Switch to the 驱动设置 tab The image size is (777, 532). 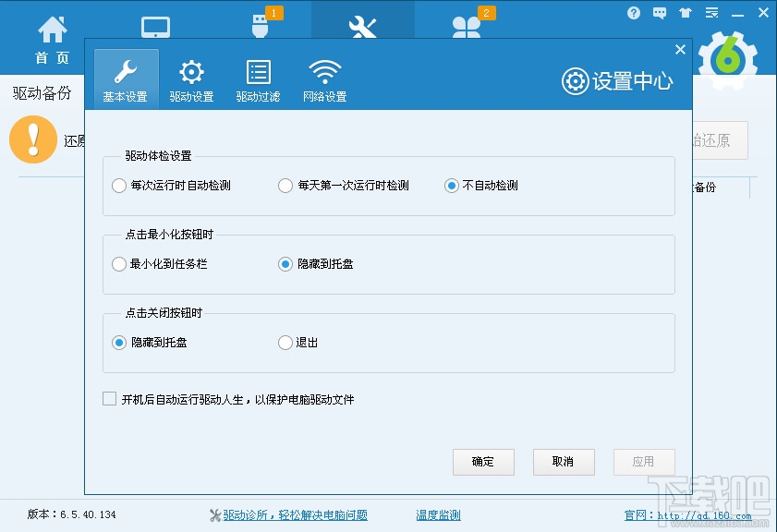click(191, 79)
